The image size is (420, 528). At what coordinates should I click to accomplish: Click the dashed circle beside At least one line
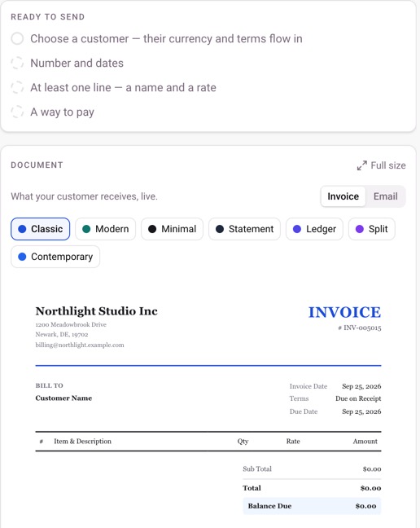(17, 87)
